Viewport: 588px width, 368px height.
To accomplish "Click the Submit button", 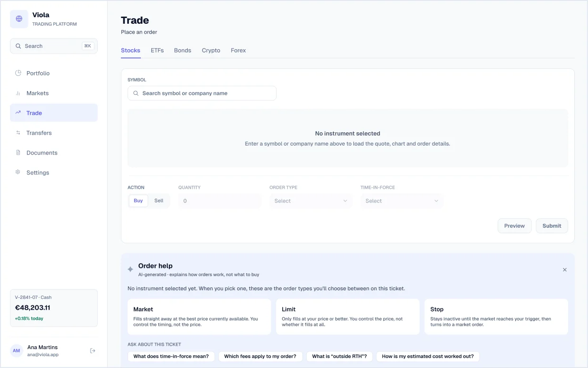I will coord(552,226).
